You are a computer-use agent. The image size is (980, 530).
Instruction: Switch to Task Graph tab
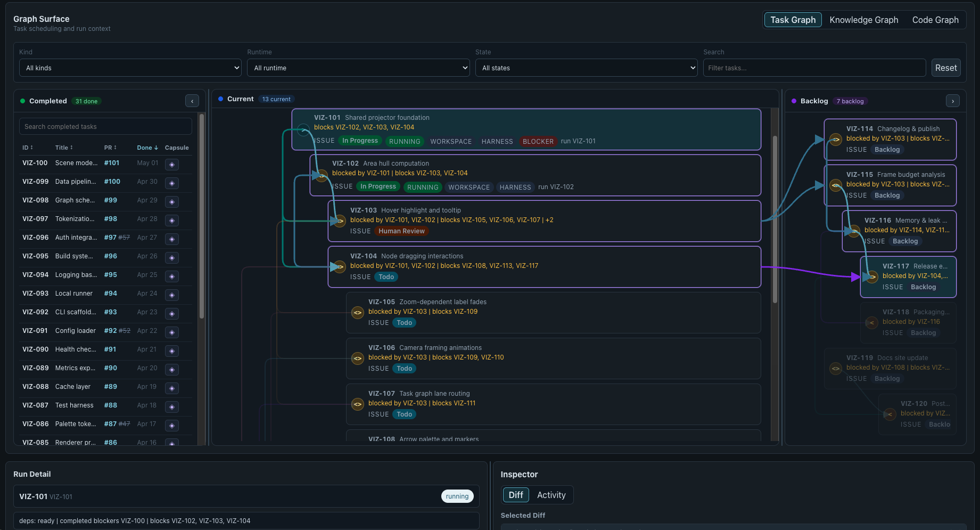(x=793, y=20)
